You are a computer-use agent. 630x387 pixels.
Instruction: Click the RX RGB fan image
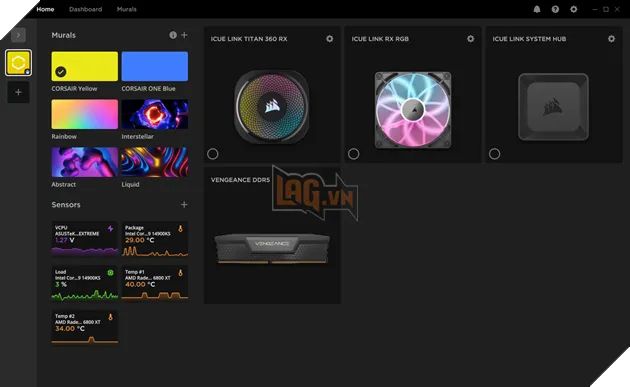click(x=413, y=110)
